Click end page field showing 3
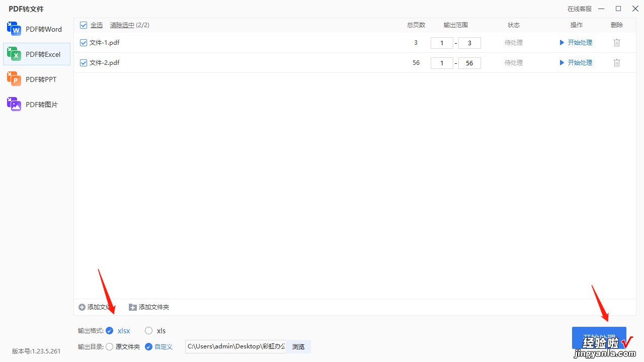644x362 pixels. (x=469, y=43)
